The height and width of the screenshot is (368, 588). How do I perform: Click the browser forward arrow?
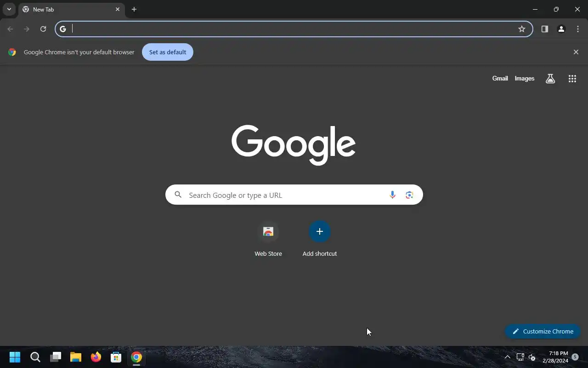(27, 29)
